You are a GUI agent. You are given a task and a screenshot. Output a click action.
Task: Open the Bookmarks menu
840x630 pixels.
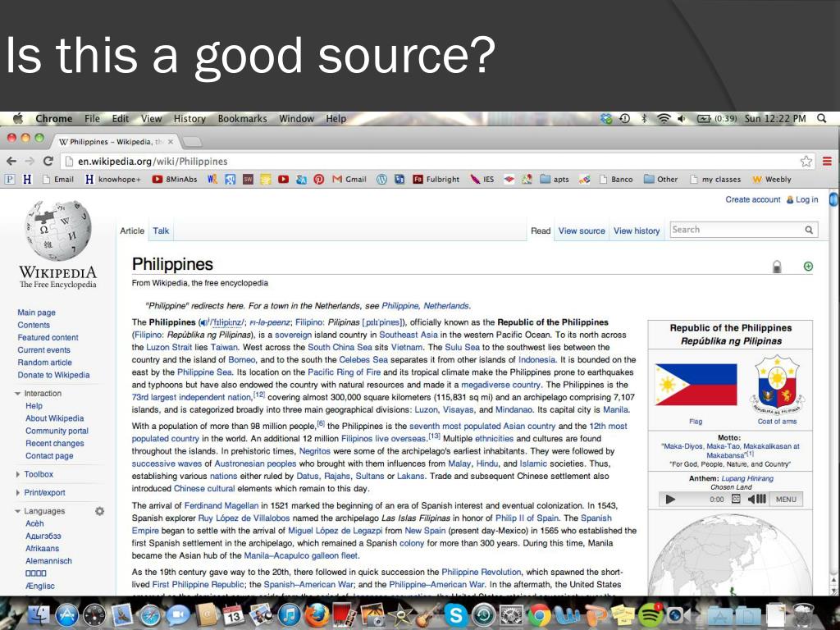[x=242, y=118]
